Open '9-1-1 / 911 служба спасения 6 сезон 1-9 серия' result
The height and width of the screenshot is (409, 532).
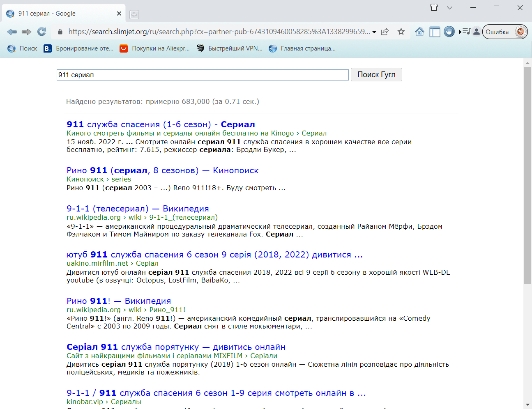[216, 393]
